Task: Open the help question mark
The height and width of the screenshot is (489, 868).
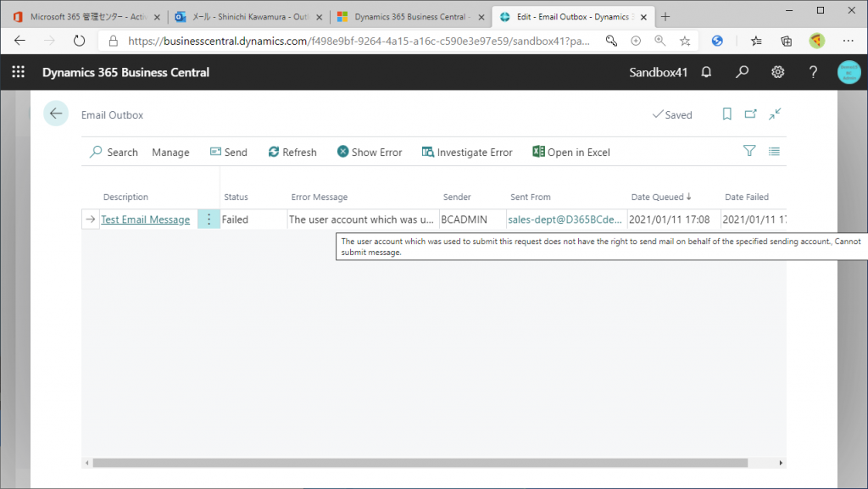Action: coord(813,72)
